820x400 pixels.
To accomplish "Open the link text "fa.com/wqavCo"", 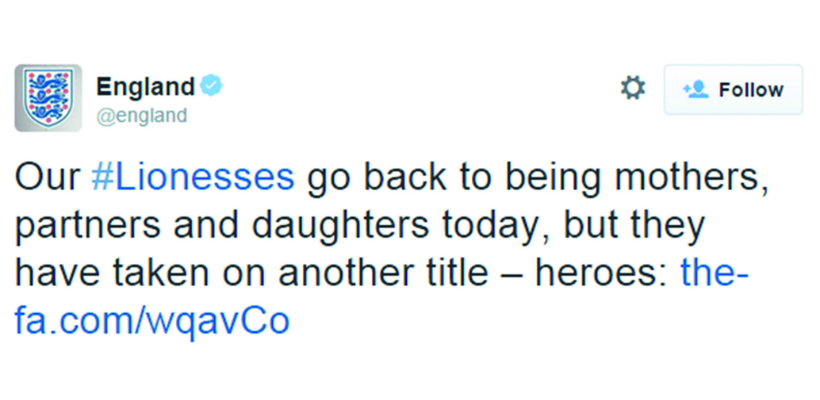I will (x=152, y=321).
